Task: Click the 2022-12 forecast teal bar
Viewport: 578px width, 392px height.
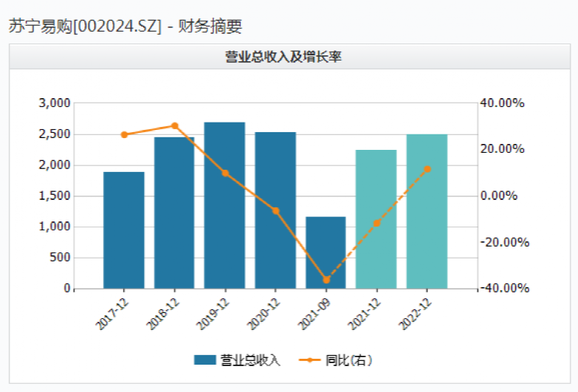Action: coord(427,211)
